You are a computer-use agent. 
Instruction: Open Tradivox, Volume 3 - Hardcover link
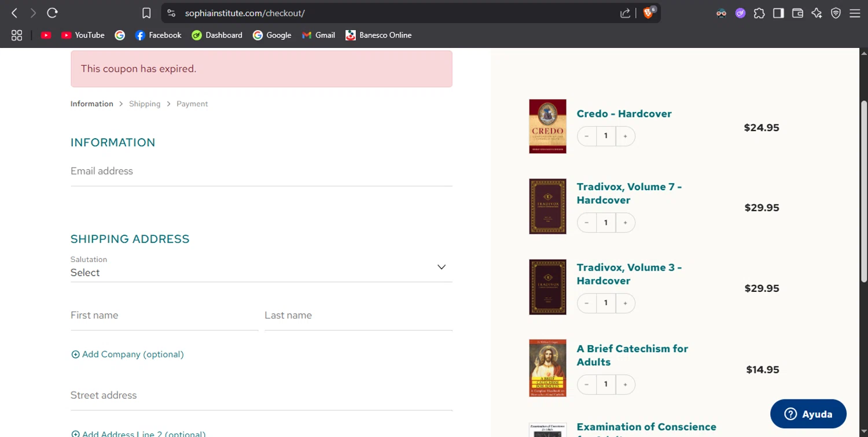[x=629, y=274]
